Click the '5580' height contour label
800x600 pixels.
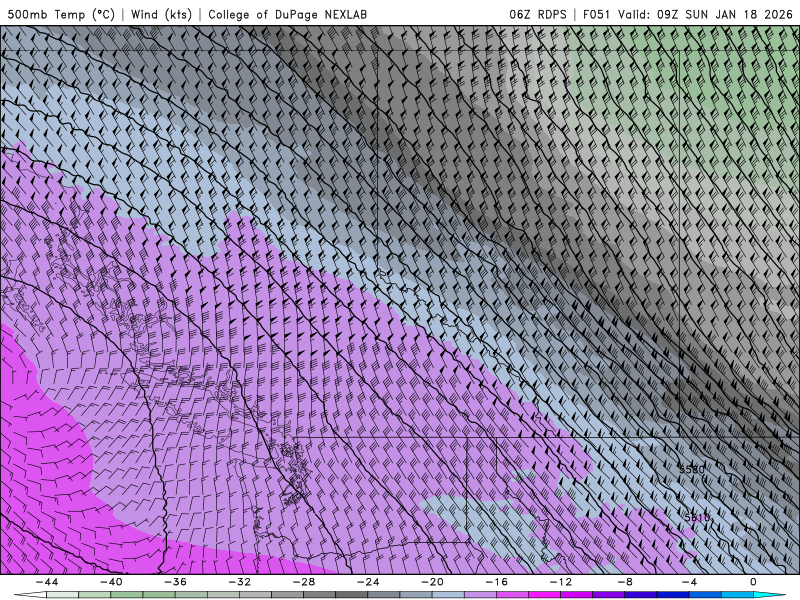click(691, 469)
